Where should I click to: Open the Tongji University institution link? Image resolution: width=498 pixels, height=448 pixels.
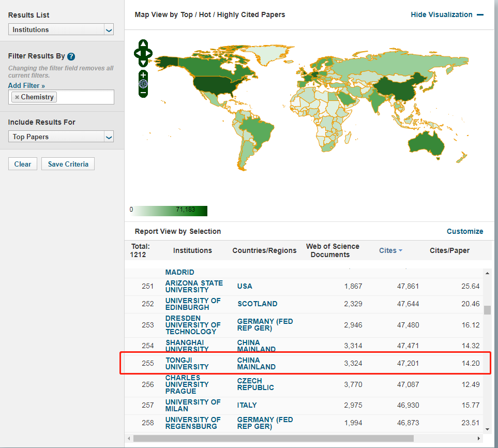coord(187,363)
